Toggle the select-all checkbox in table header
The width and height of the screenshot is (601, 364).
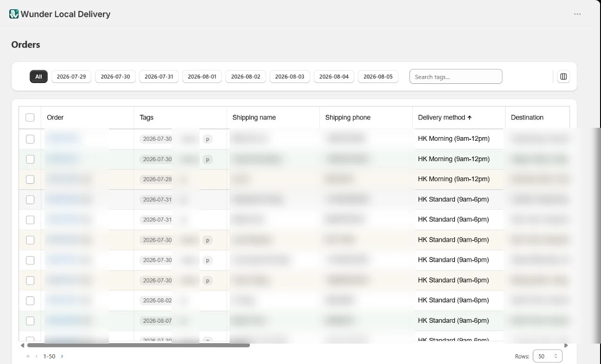(x=30, y=118)
